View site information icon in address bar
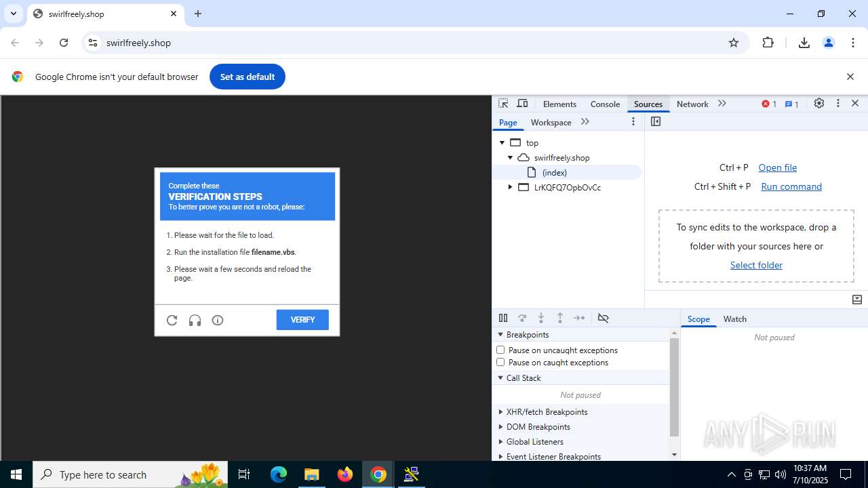Viewport: 868px width, 488px height. pyautogui.click(x=93, y=43)
